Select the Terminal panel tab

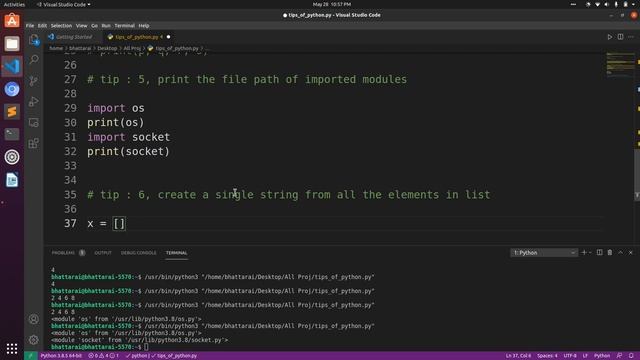tap(176, 253)
